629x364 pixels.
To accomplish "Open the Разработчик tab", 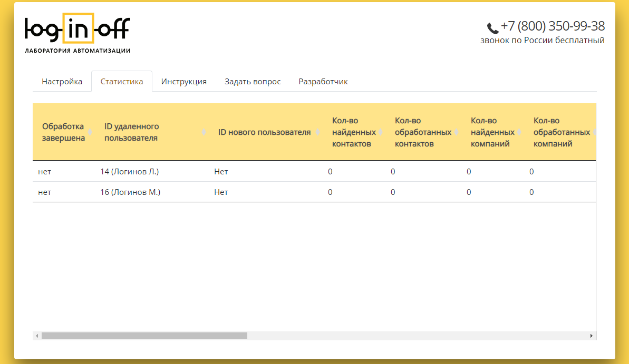I will [323, 82].
